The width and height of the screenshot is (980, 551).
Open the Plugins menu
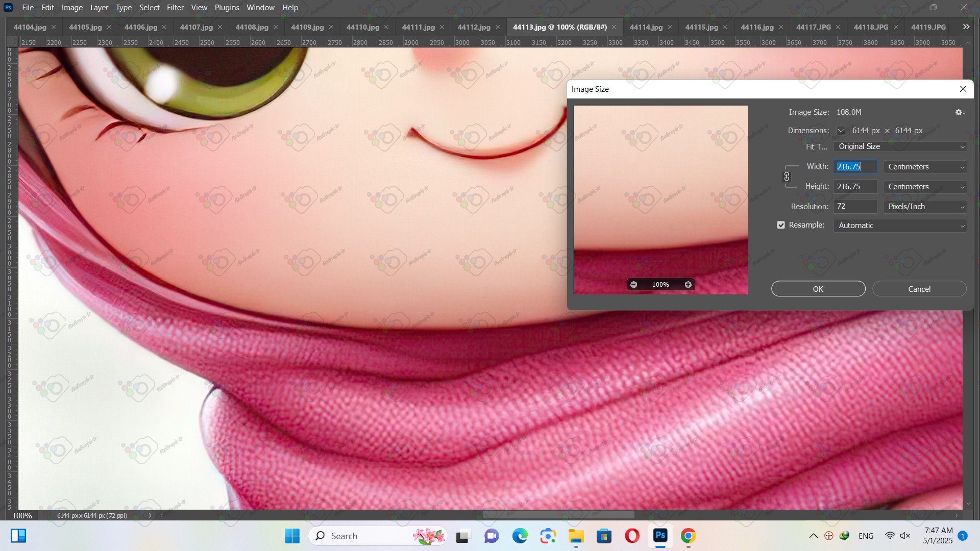[227, 8]
